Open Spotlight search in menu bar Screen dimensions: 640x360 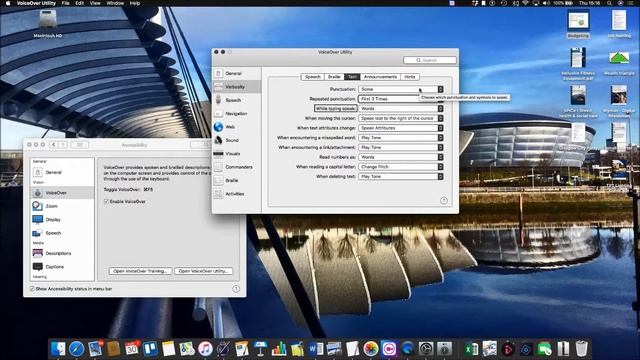[609, 3]
